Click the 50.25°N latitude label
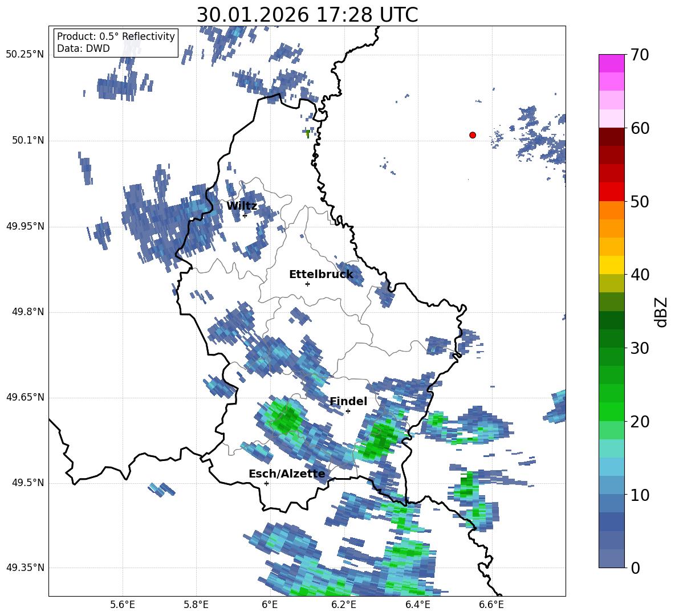 pos(25,55)
